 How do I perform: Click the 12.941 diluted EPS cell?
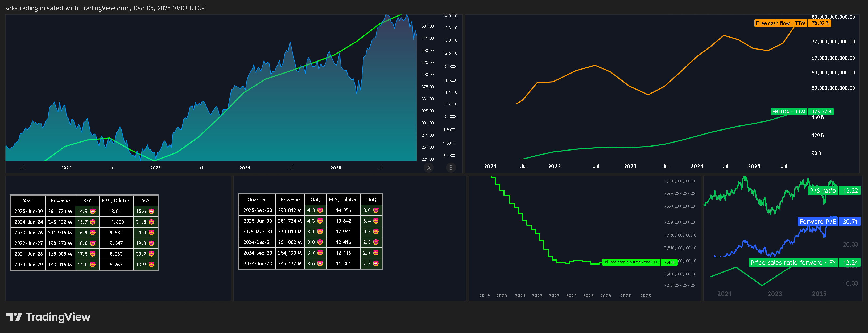coord(343,232)
